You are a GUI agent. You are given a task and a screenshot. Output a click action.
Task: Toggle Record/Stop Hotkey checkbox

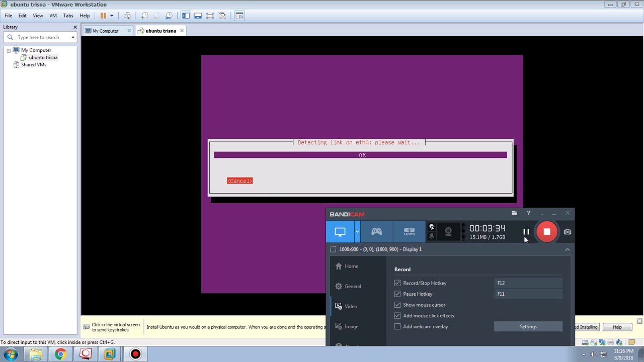[x=397, y=283]
